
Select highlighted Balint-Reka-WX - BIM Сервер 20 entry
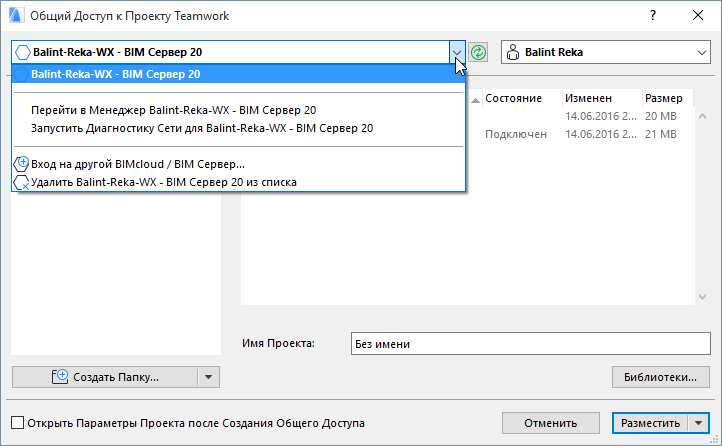point(239,74)
